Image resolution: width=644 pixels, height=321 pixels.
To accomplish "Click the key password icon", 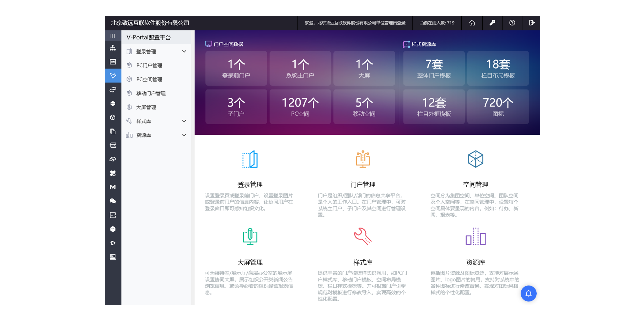I will tap(492, 23).
